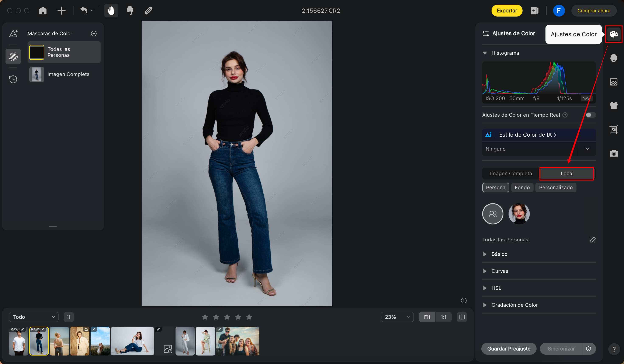
Task: Open the clothing shirt icon panel
Action: point(613,106)
